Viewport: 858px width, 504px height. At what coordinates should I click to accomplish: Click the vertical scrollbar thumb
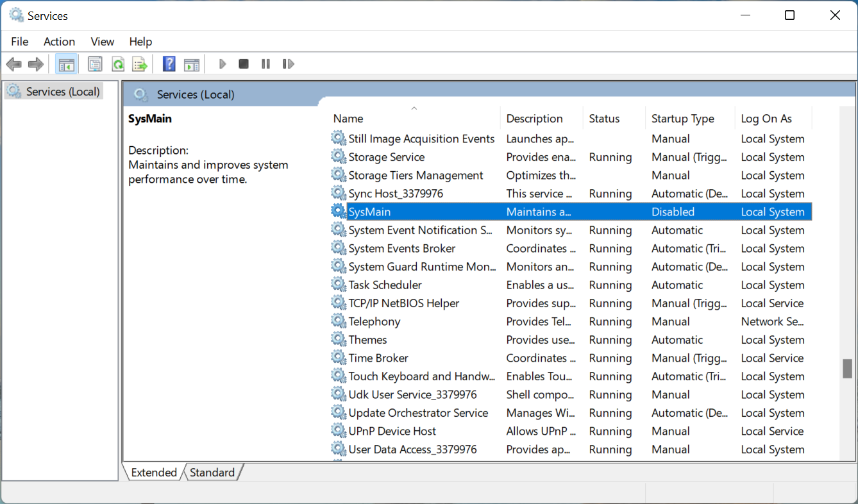point(848,369)
